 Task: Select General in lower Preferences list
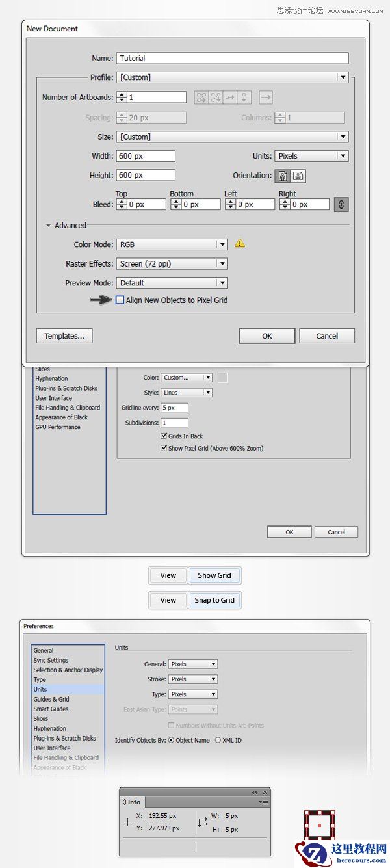pyautogui.click(x=44, y=650)
